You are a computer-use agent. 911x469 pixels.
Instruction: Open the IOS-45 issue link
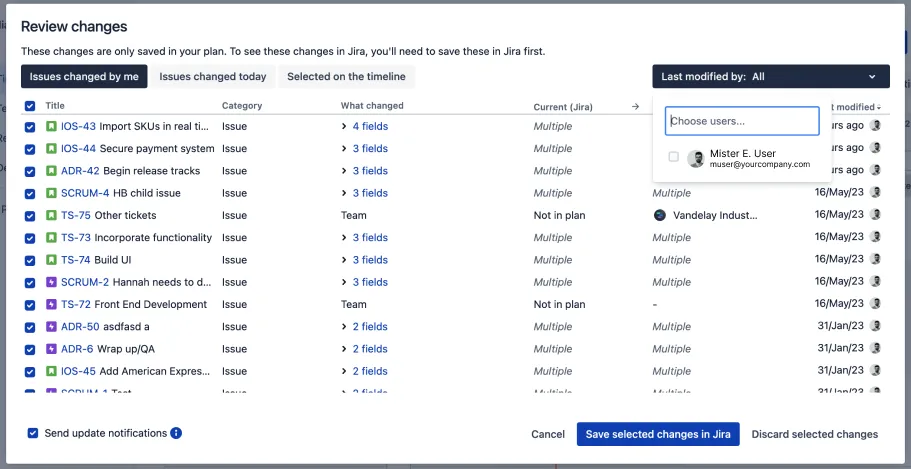[x=78, y=371]
